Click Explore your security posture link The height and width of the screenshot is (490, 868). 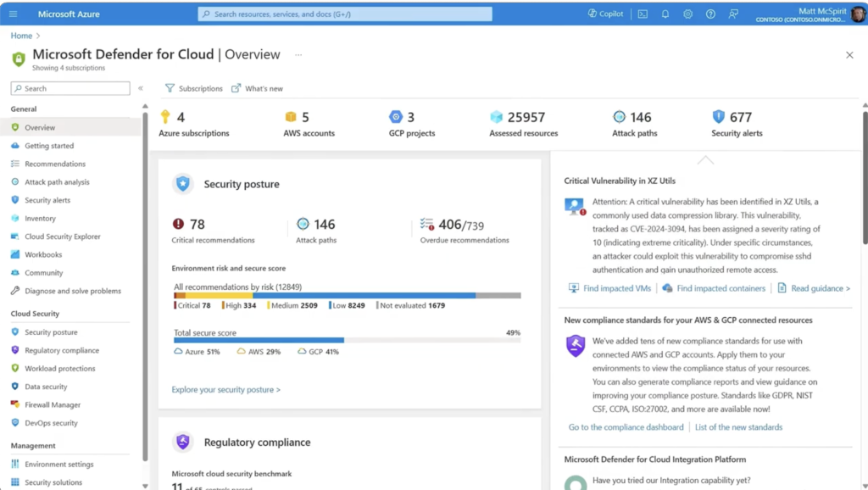(x=225, y=390)
